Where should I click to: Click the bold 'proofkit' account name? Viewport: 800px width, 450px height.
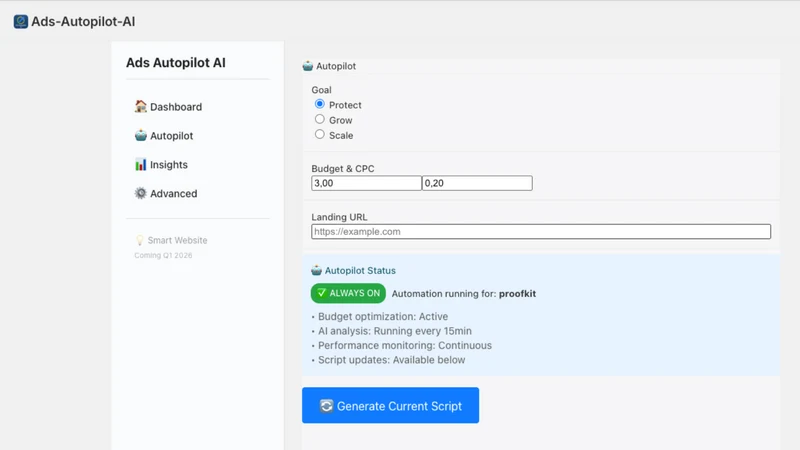tap(517, 294)
